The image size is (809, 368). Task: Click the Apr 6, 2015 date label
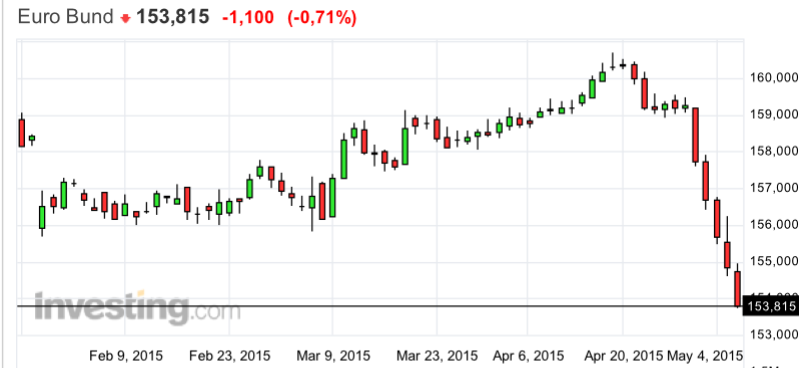[x=528, y=356]
